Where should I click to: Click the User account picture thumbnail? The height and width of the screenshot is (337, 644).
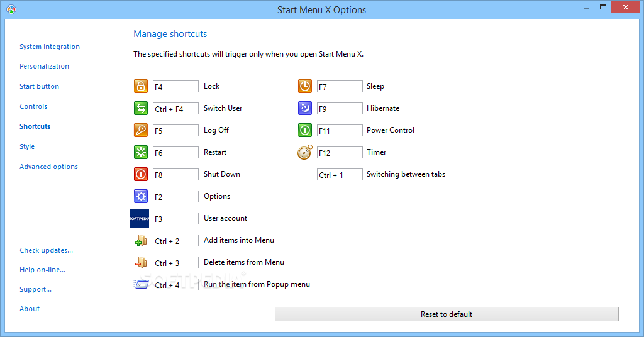coord(140,218)
